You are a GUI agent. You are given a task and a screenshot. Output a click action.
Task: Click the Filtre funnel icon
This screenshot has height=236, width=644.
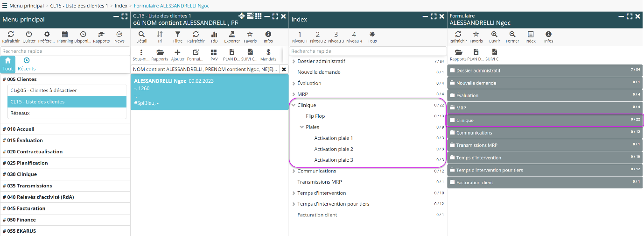177,35
